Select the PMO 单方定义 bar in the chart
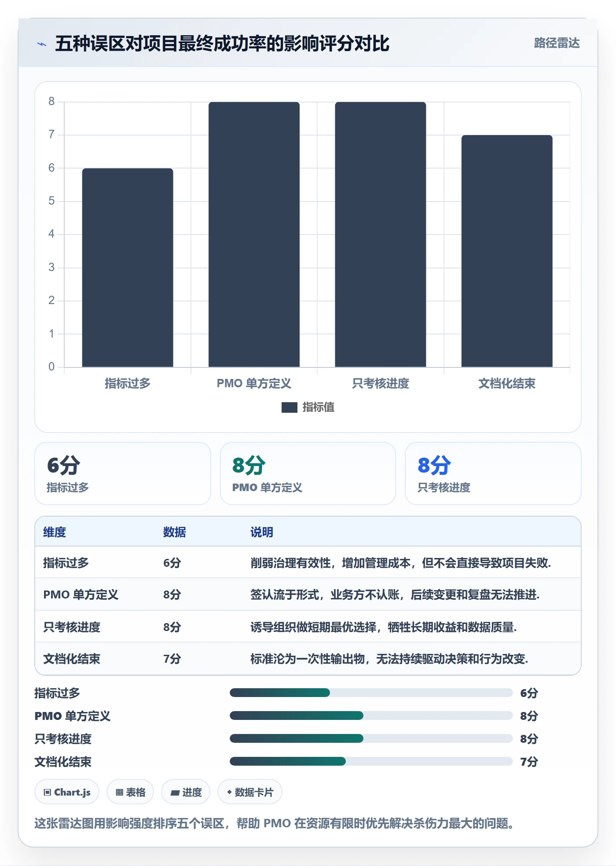This screenshot has width=616, height=866. [254, 235]
